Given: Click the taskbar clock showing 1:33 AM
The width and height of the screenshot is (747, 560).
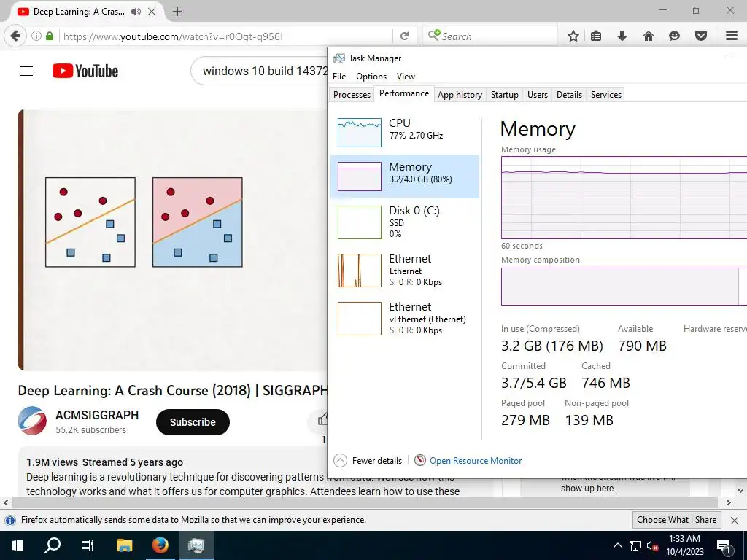Looking at the screenshot, I should coord(684,545).
